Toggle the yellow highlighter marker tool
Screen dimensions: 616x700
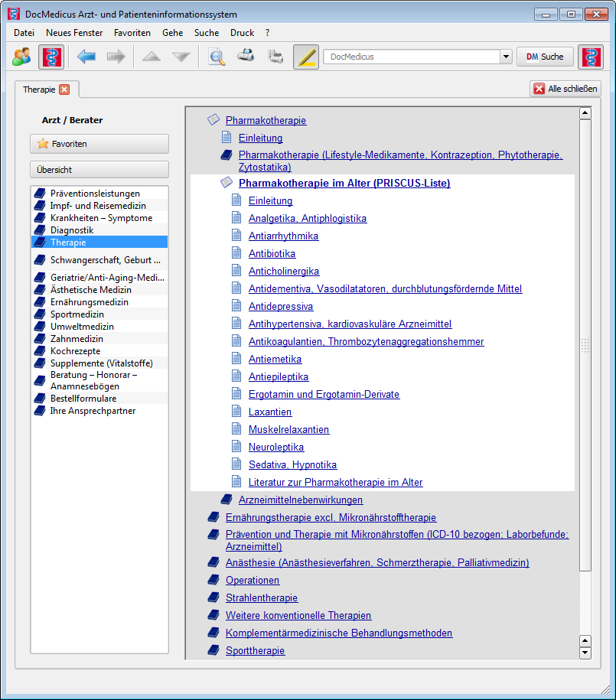click(x=306, y=57)
